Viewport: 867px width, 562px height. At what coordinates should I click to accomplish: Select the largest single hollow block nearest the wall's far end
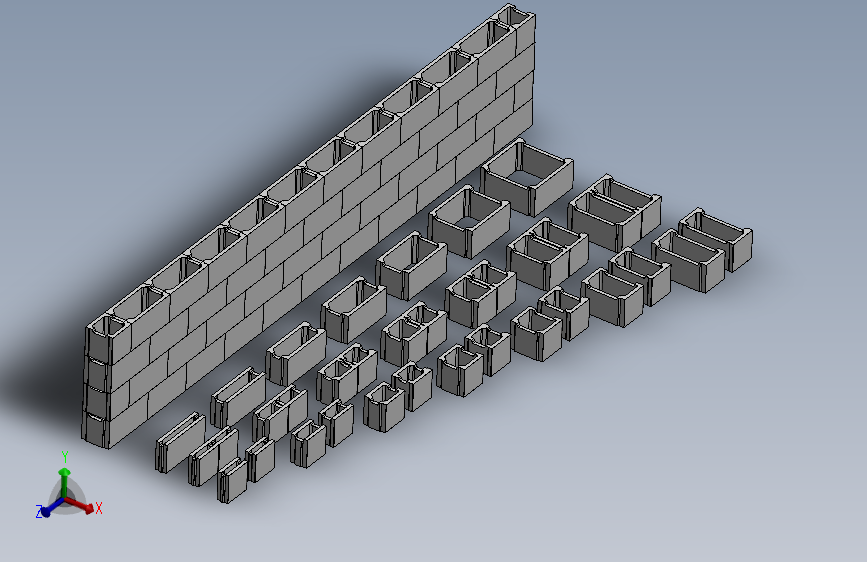coord(526,178)
